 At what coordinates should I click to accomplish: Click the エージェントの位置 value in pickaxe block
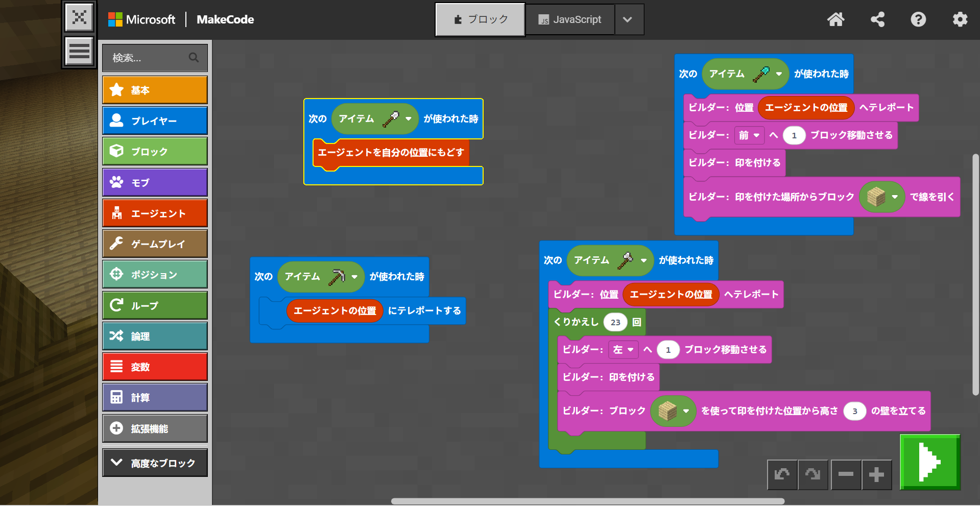(x=335, y=311)
